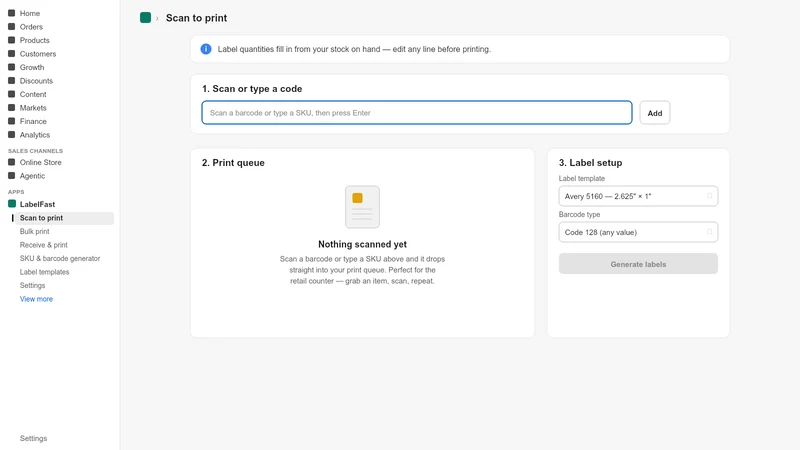Open LabelFast app Settings submenu item
Screen dimensions: 800x450
(33, 285)
